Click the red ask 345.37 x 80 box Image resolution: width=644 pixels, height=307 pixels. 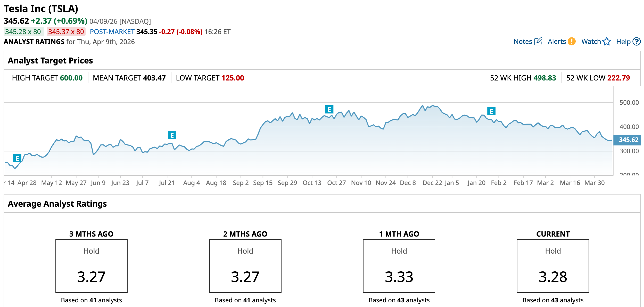pos(66,32)
